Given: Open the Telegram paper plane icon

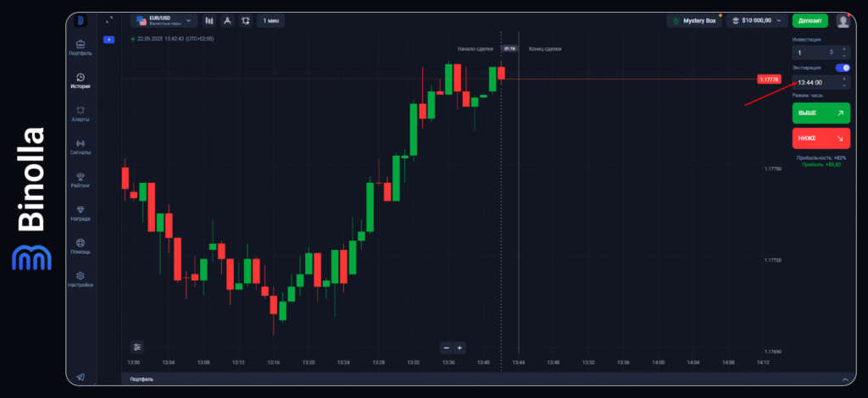Looking at the screenshot, I should coord(81,377).
